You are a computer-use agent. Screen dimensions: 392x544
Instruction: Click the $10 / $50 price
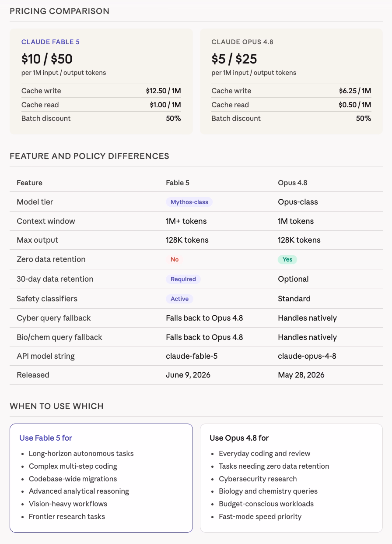pos(47,59)
